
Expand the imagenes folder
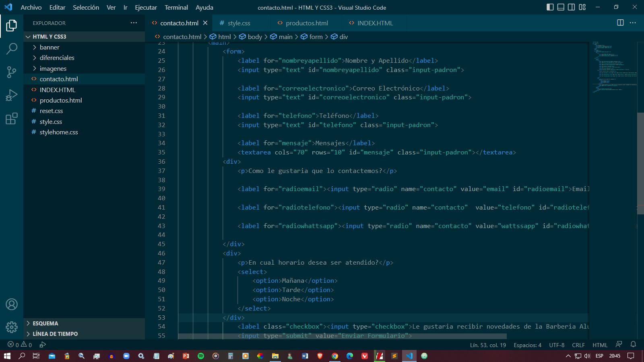tap(84, 68)
